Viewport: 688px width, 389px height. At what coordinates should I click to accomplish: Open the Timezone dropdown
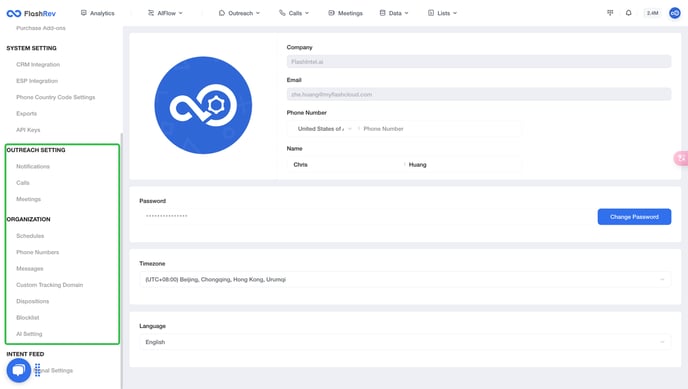[405, 279]
